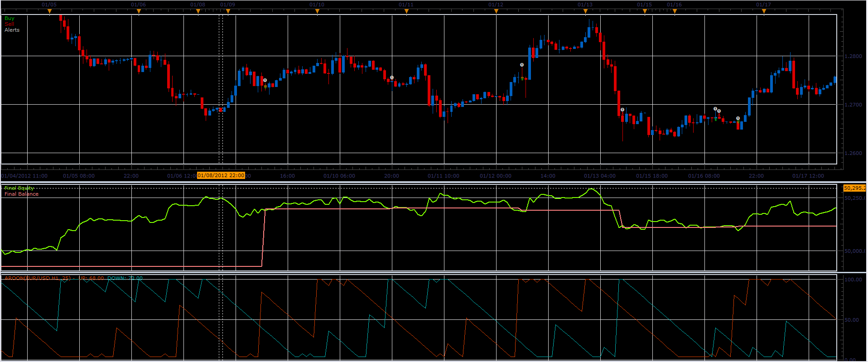Image resolution: width=868 pixels, height=362 pixels.
Task: Click the Final Equity legend label
Action: coord(19,188)
